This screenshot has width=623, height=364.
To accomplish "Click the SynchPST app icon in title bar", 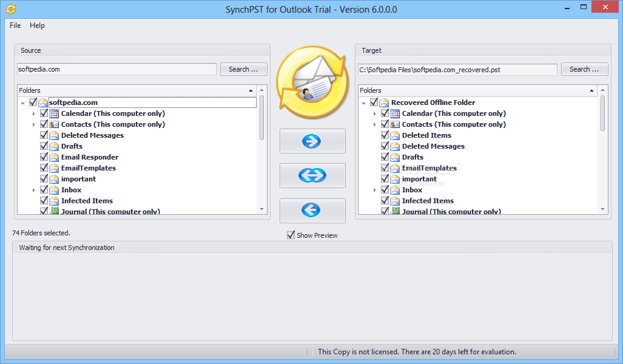I will click(11, 9).
